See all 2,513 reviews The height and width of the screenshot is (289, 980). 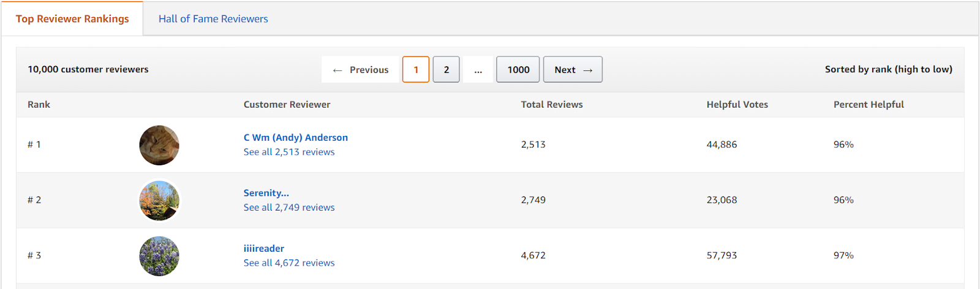click(x=289, y=152)
